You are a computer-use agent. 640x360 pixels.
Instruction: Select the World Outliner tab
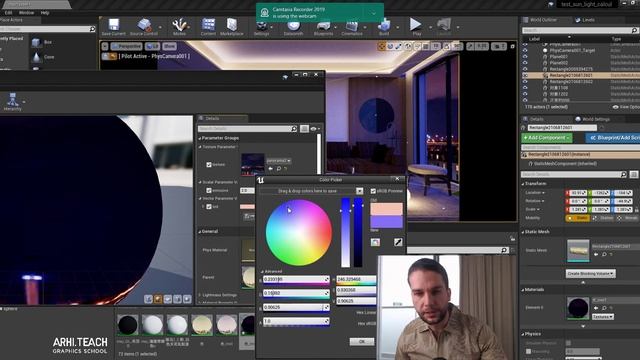[x=540, y=20]
